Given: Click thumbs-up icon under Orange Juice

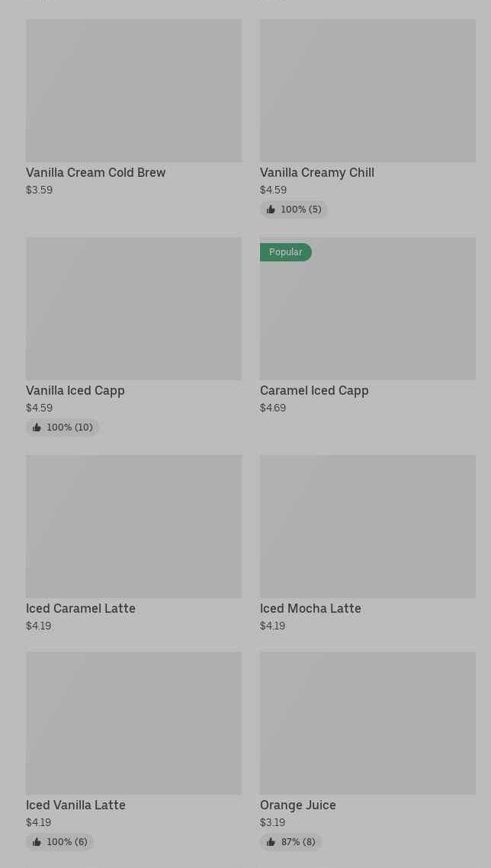Looking at the screenshot, I should 271,842.
